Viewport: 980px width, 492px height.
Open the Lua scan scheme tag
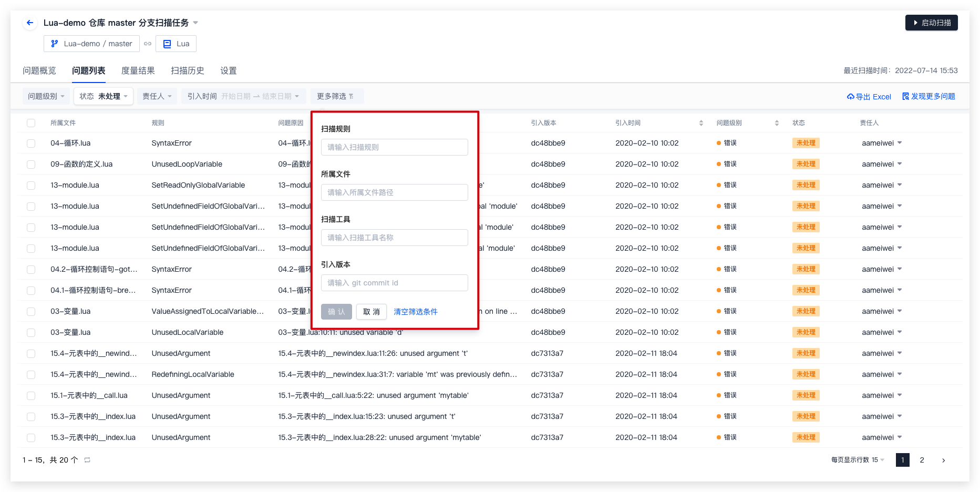[x=176, y=44]
